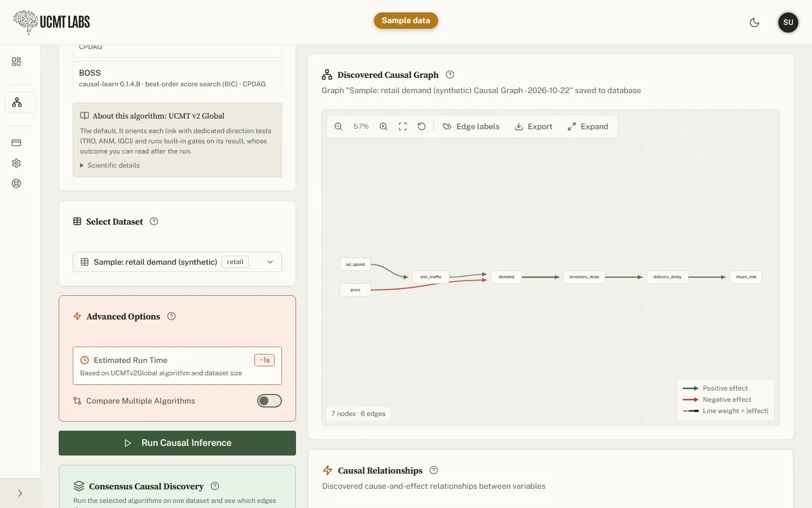Open settings gear in sidebar
The image size is (812, 508).
(x=16, y=163)
